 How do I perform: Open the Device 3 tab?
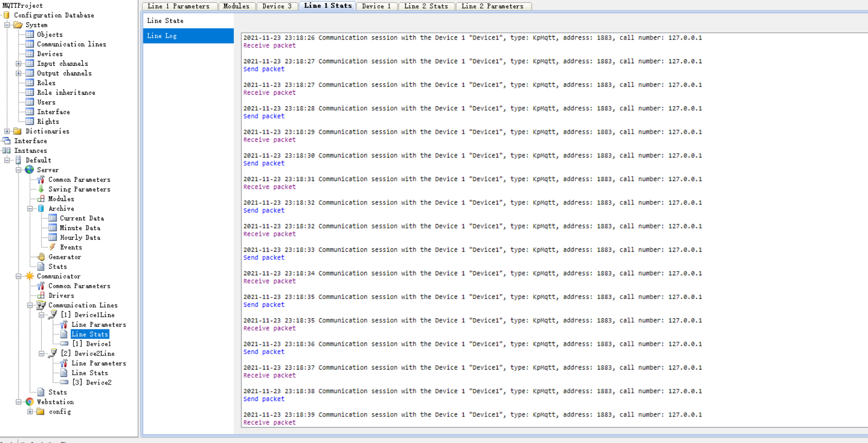(277, 6)
